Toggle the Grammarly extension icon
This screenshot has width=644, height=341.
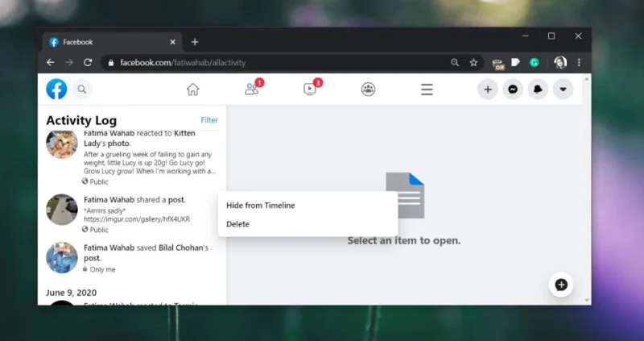(534, 63)
